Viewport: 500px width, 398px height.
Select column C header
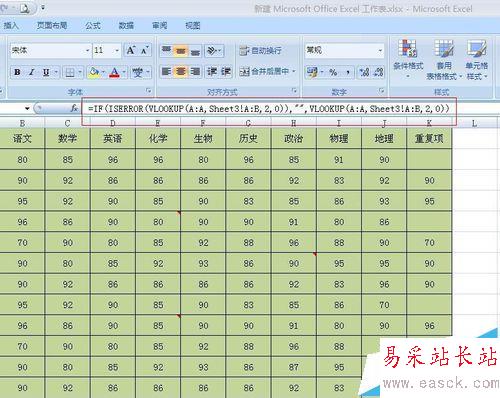pos(67,123)
